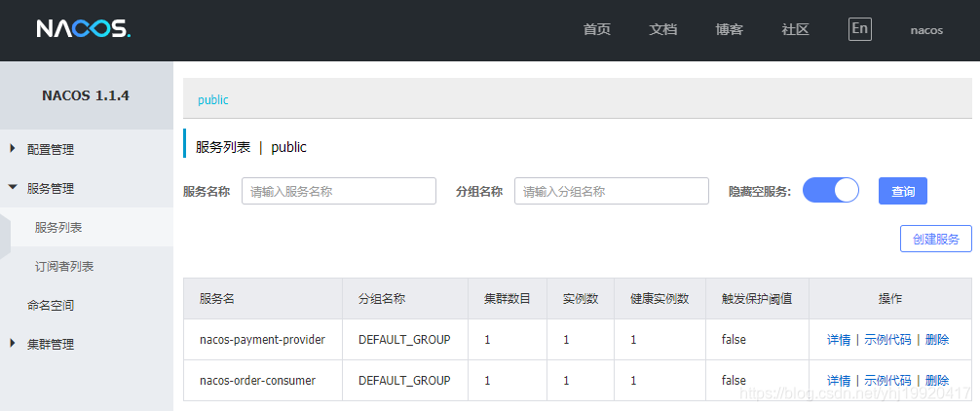980x411 pixels.
Task: Go to 首页 in top navigation
Action: (597, 29)
